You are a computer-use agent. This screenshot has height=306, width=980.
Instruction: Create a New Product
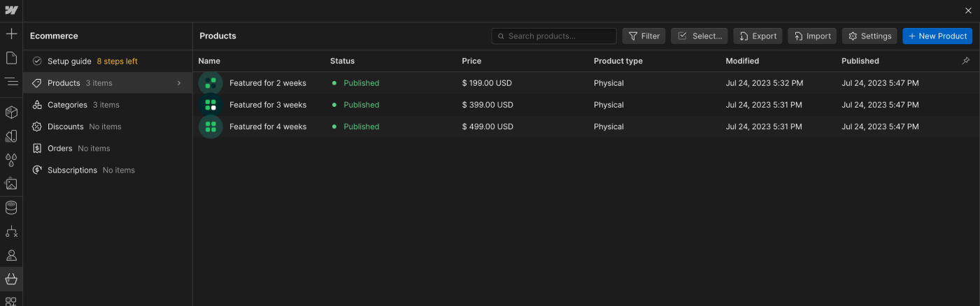[937, 36]
